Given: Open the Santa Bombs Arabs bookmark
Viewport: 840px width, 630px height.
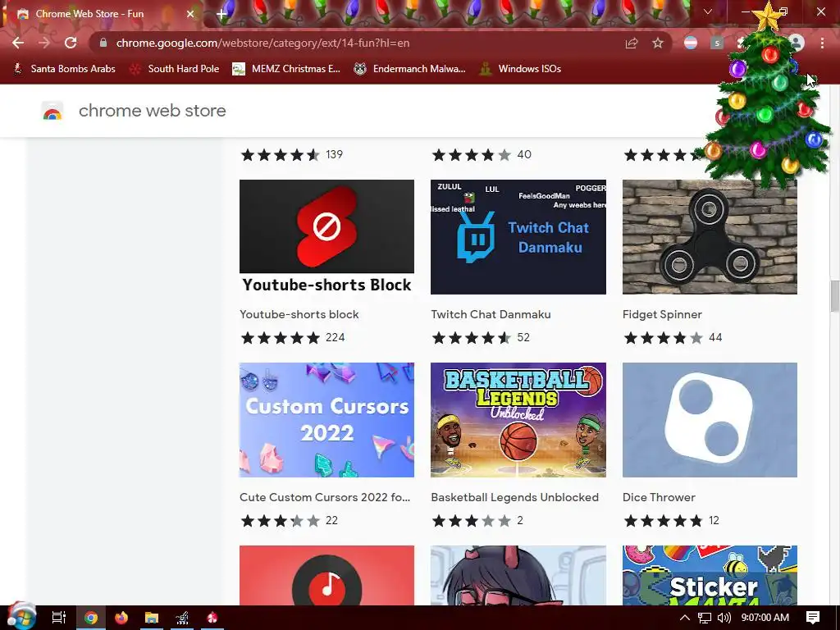Looking at the screenshot, I should [65, 69].
